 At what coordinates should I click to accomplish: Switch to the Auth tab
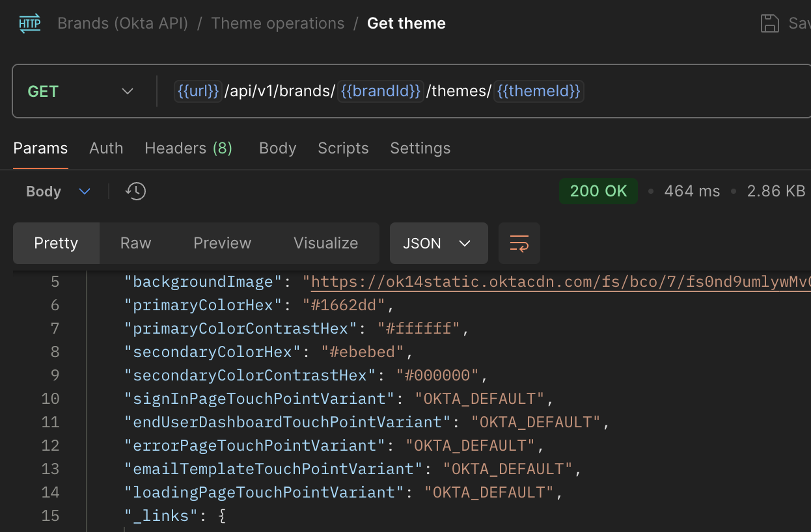[x=106, y=148]
